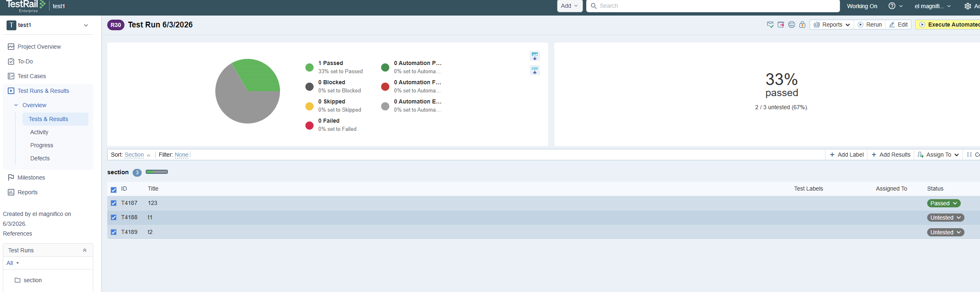Viewport: 980px width, 292px height.
Task: Go to To-Do
Action: (x=25, y=61)
